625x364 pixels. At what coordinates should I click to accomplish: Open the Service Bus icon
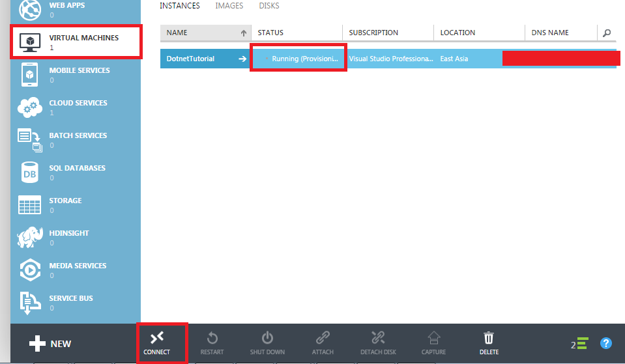point(30,303)
